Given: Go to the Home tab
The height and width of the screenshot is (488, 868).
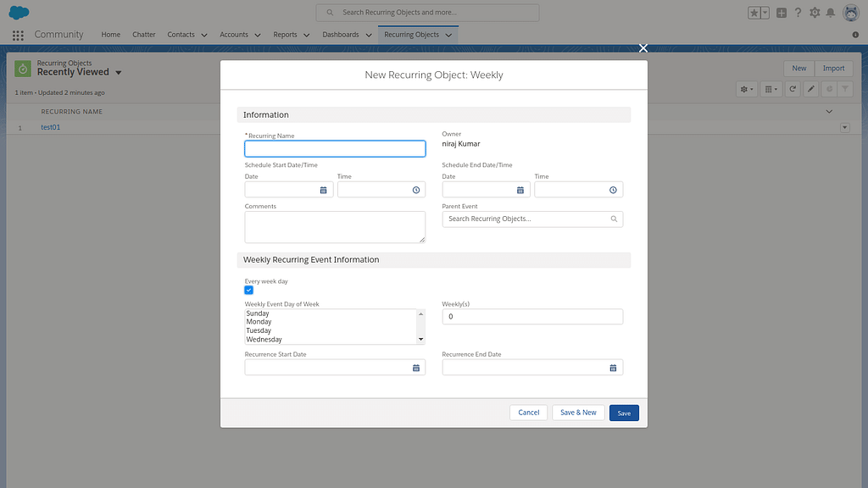Looking at the screenshot, I should pos(110,35).
